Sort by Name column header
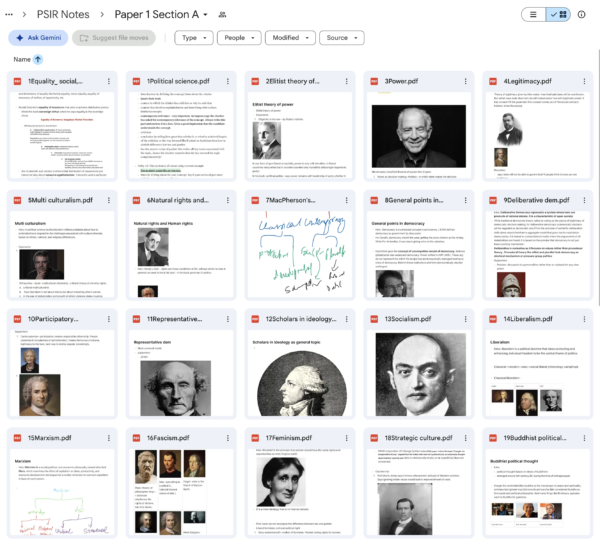The width and height of the screenshot is (600, 544). click(22, 59)
